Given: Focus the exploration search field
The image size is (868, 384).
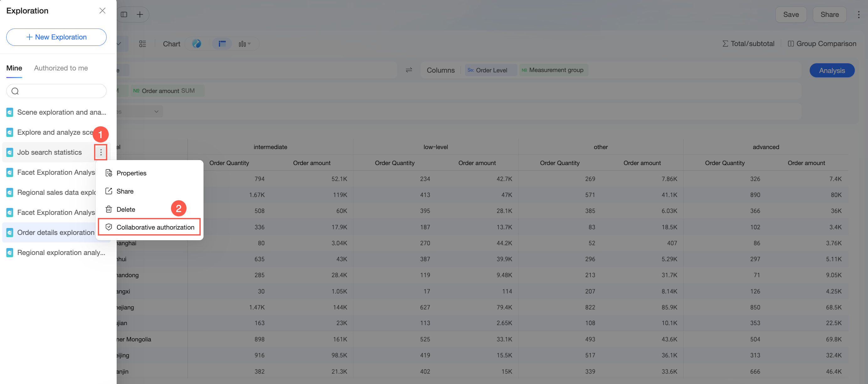Looking at the screenshot, I should (x=56, y=91).
